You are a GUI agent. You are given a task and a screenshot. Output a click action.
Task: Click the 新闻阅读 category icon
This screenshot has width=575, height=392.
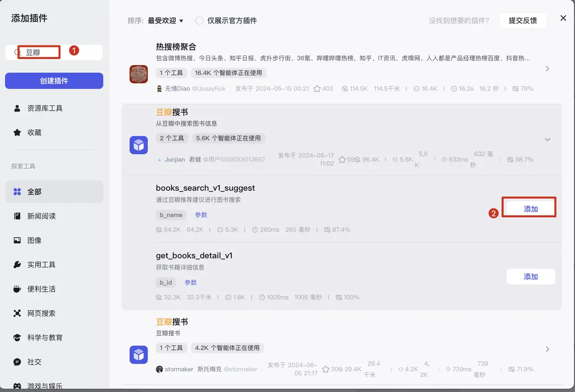point(17,216)
